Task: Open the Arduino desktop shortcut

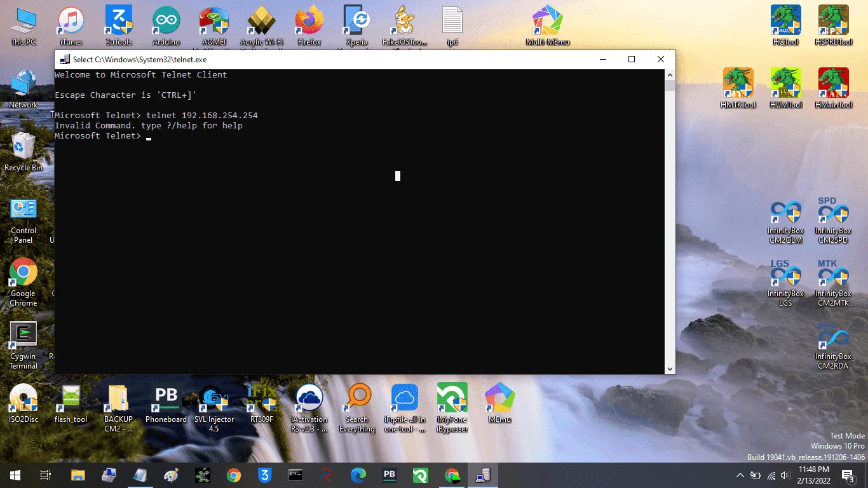Action: pos(166,26)
